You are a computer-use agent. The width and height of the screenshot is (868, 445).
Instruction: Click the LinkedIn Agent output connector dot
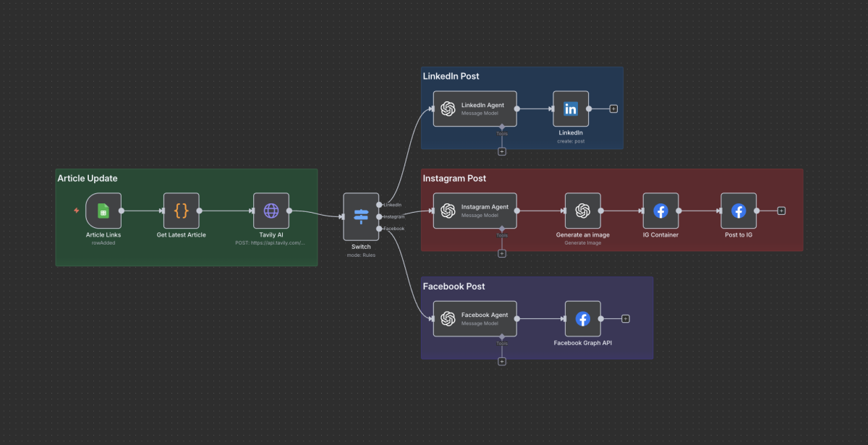tap(516, 109)
